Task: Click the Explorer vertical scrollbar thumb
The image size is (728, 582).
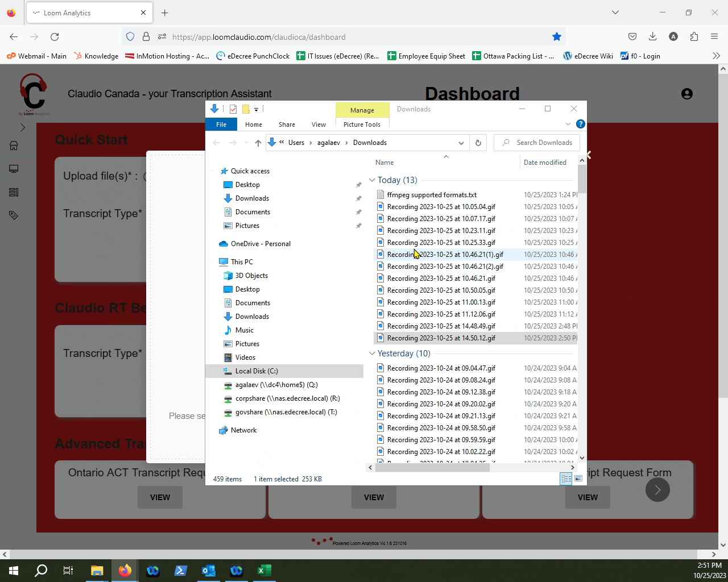Action: [582, 179]
